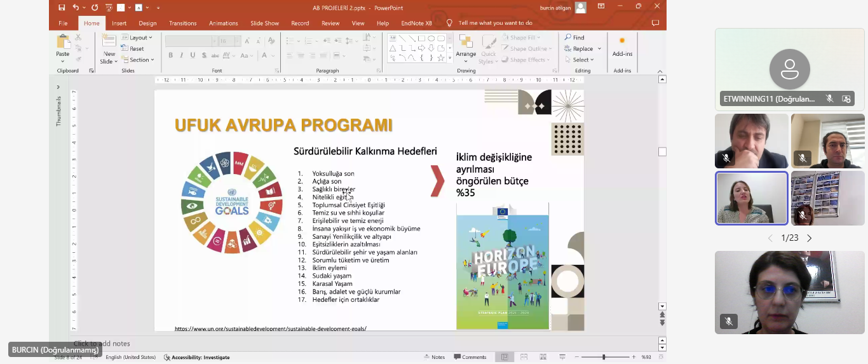Open the Design tab
Image resolution: width=868 pixels, height=364 pixels.
point(147,23)
